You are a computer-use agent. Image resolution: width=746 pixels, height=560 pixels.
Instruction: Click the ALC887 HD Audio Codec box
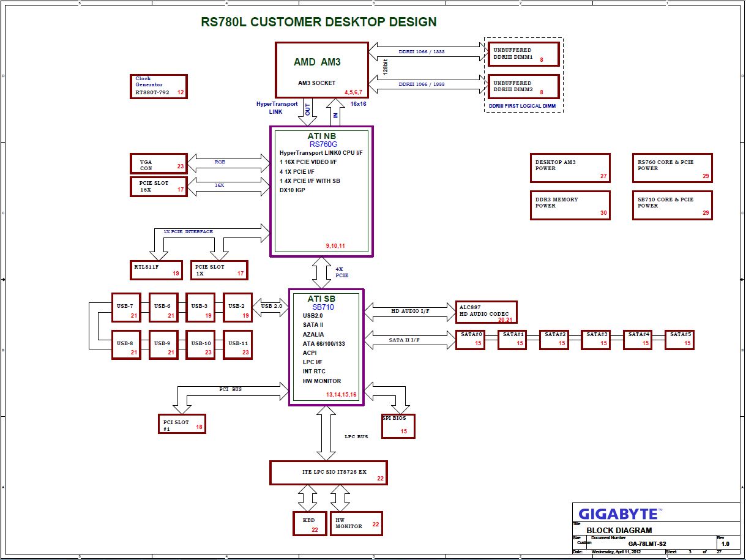pyautogui.click(x=486, y=312)
